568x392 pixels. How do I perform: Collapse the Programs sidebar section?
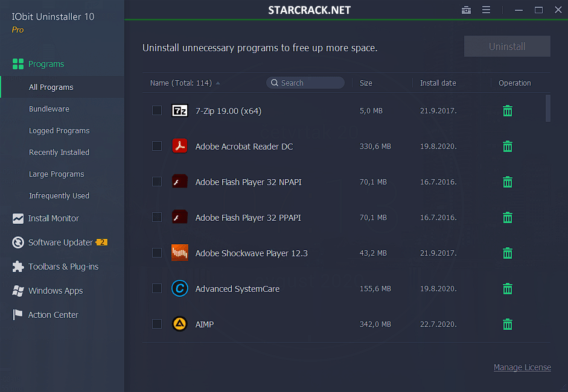tap(46, 64)
